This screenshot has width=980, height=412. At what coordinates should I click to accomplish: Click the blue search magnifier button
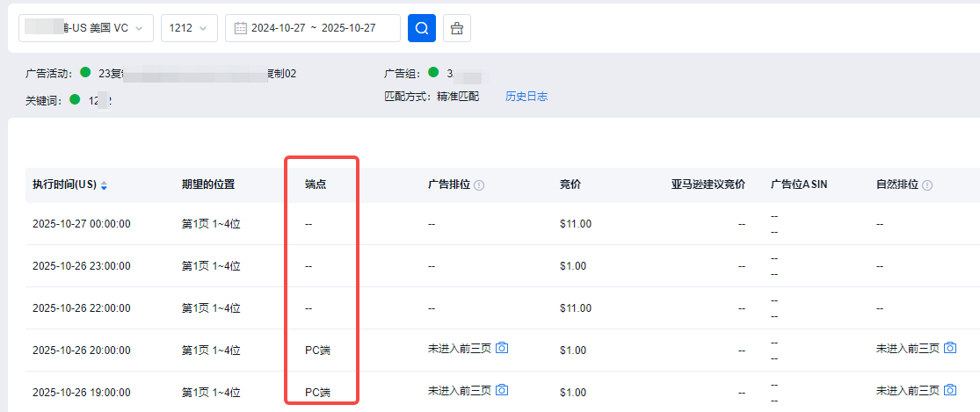tap(422, 28)
